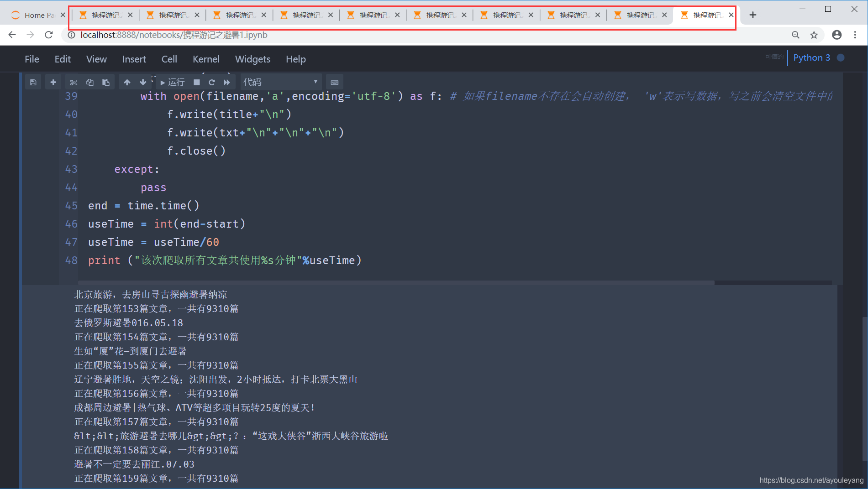Click output line 北京旅游，去房山寻古探幽避暑纳凉
The width and height of the screenshot is (868, 489).
click(151, 295)
